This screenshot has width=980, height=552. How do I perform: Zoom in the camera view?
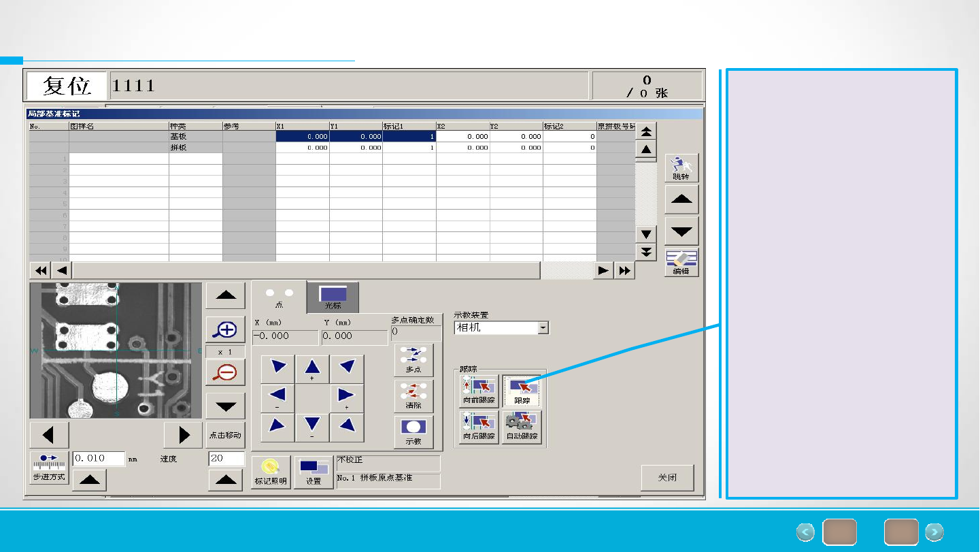coord(226,331)
